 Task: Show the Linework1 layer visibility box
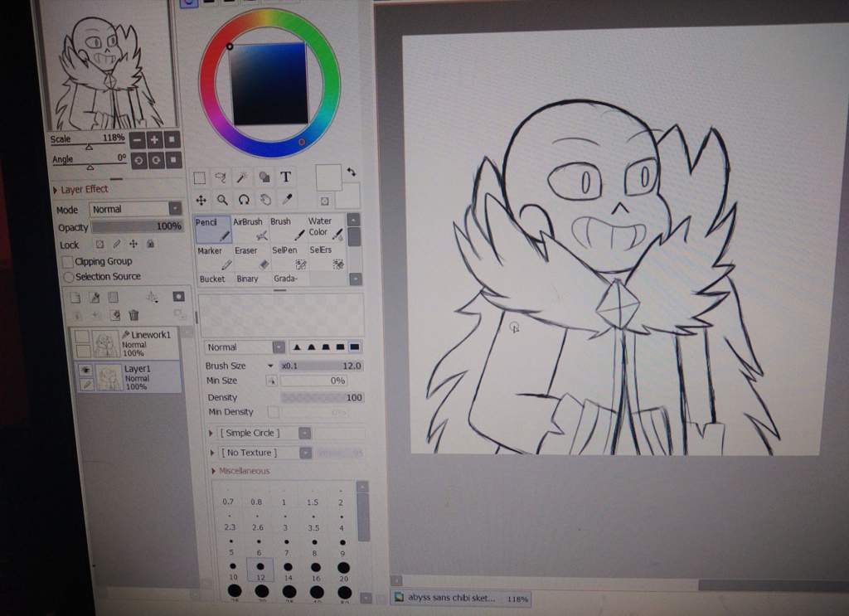point(82,336)
